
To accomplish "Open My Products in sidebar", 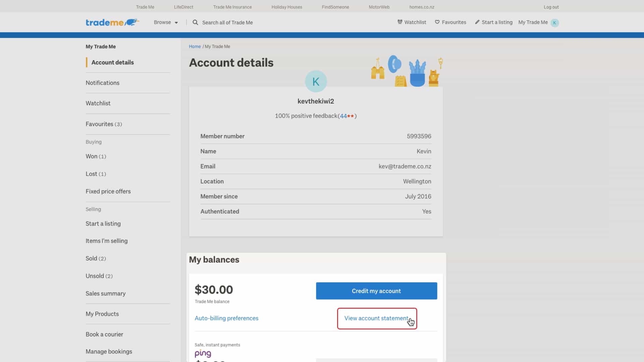I will tap(102, 314).
